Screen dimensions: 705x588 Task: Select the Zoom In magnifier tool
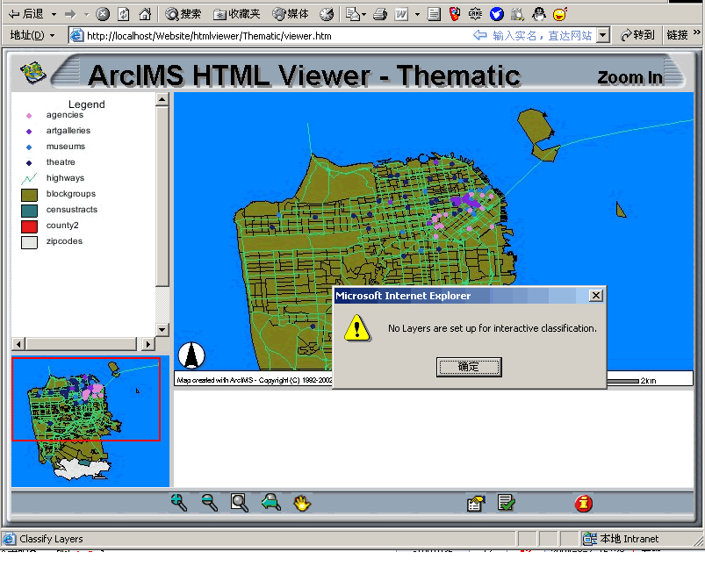click(x=179, y=503)
